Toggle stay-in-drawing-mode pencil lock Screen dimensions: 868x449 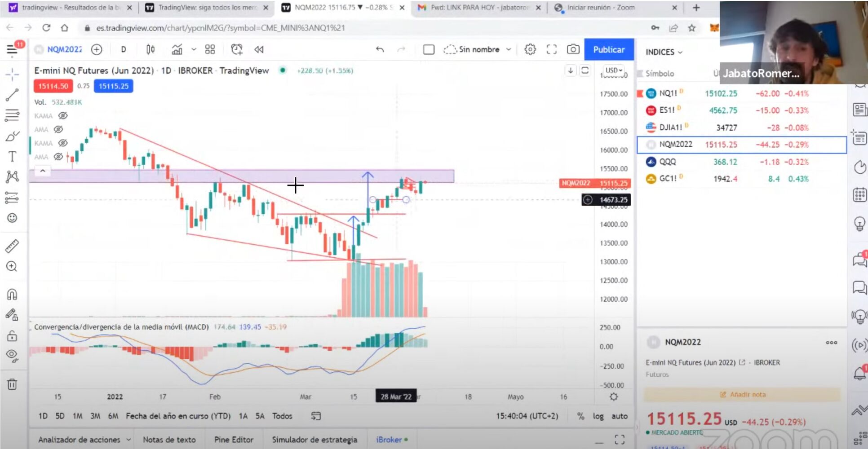pyautogui.click(x=12, y=315)
